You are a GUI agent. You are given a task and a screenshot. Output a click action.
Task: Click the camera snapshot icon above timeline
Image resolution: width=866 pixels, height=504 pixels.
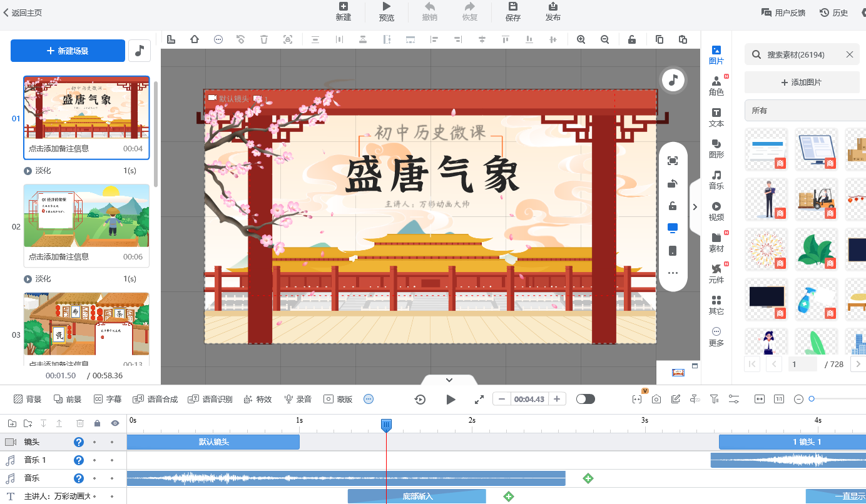click(656, 399)
